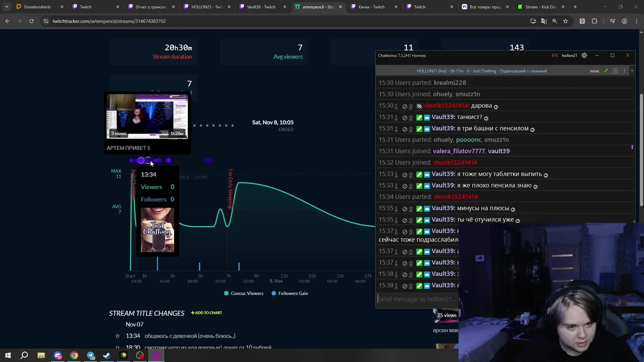The image size is (644, 362).
Task: Open viewer list icon in Chatterino header
Action: click(x=615, y=71)
